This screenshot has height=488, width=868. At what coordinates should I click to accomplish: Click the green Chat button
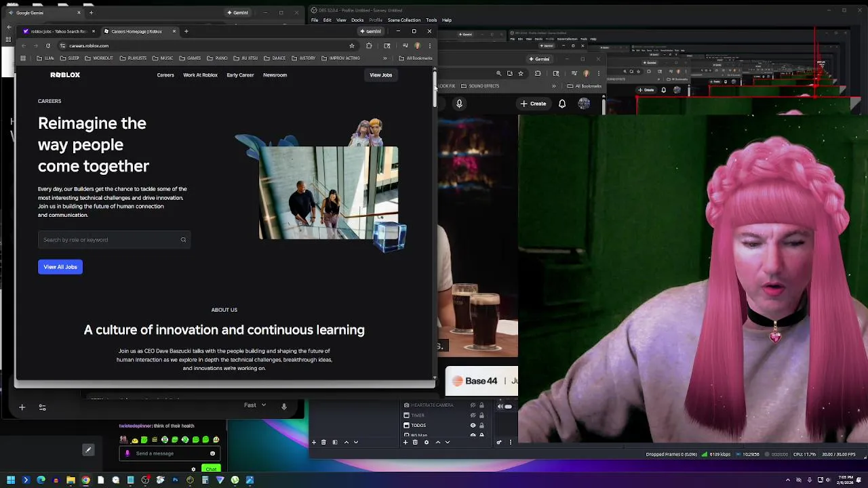click(211, 469)
